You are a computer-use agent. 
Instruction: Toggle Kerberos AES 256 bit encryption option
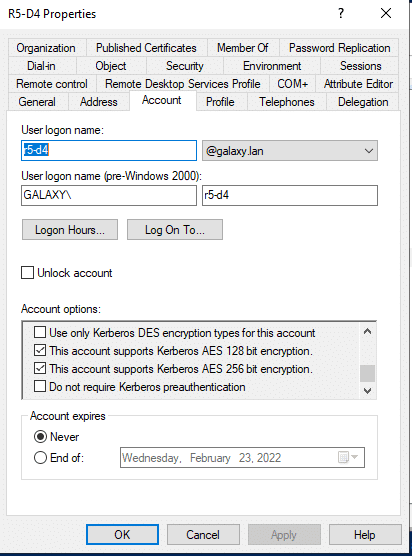[x=40, y=368]
